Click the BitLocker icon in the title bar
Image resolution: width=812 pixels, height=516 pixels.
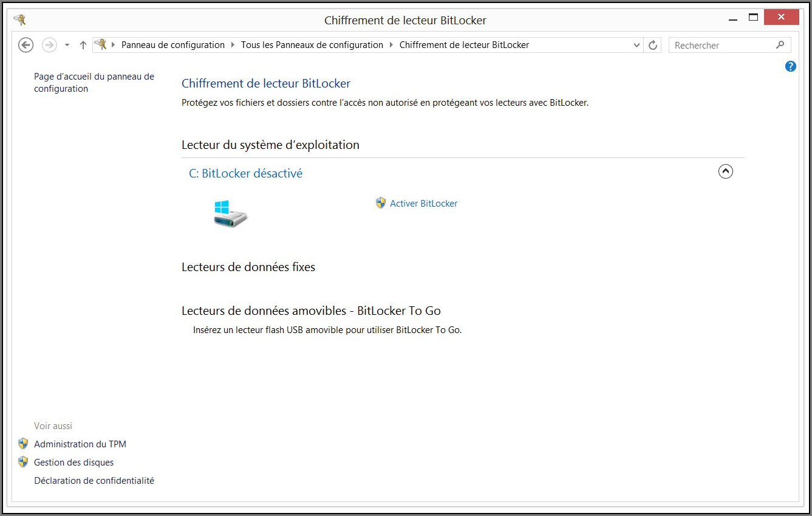tap(19, 19)
